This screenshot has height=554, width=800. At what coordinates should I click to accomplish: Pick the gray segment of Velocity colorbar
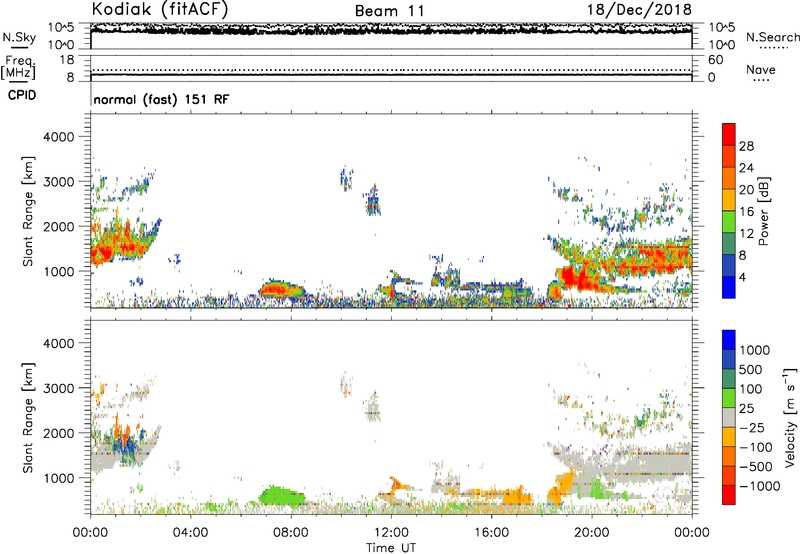point(729,418)
